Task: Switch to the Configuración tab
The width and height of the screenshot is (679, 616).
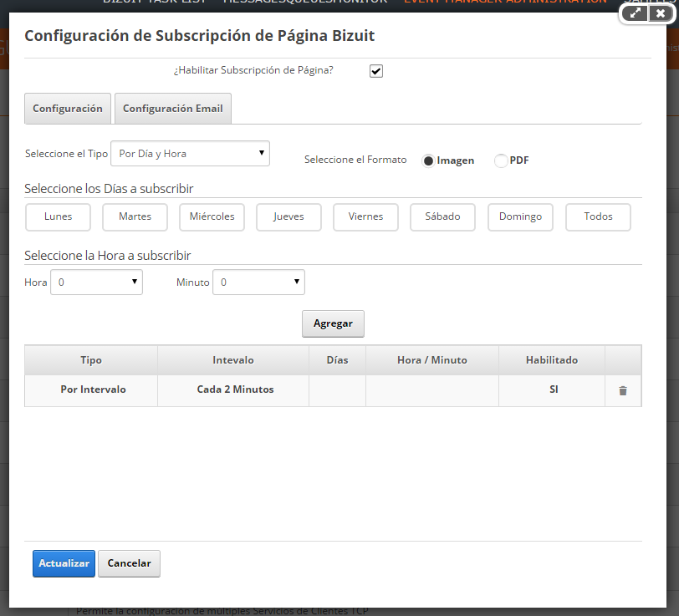Action: coord(68,108)
